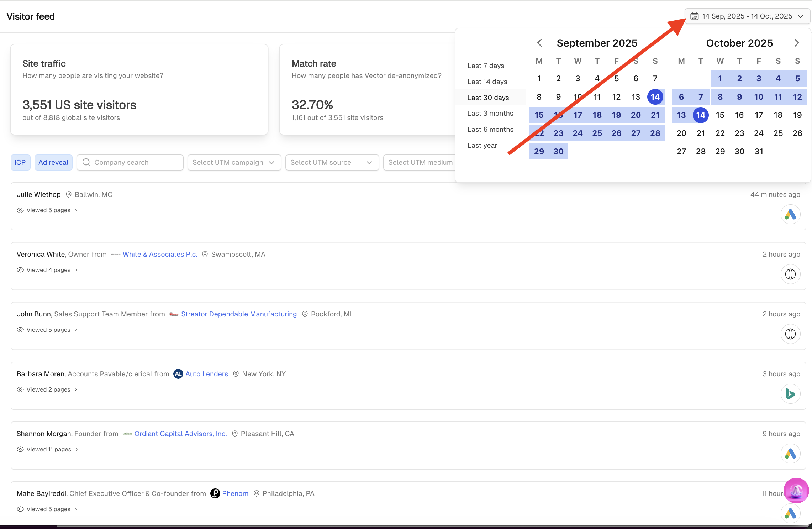Click the Auto Lenders company logo icon
Viewport: 812px width, 529px height.
pos(178,374)
